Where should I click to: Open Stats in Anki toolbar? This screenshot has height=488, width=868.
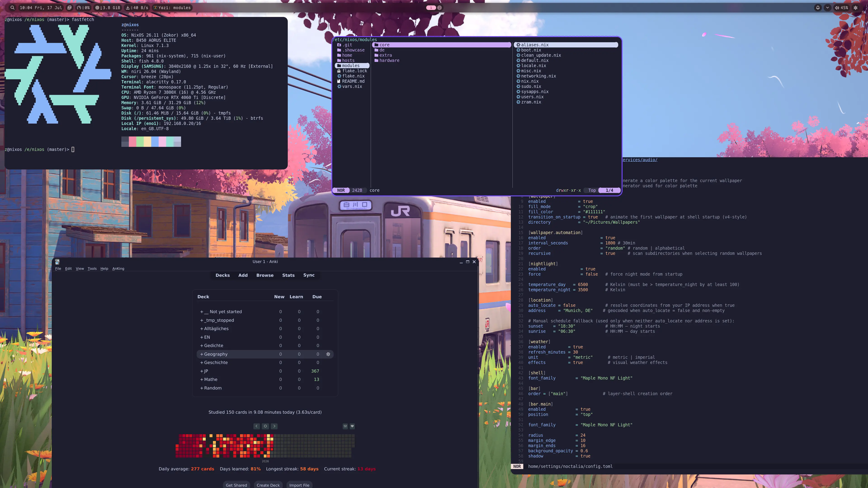288,275
